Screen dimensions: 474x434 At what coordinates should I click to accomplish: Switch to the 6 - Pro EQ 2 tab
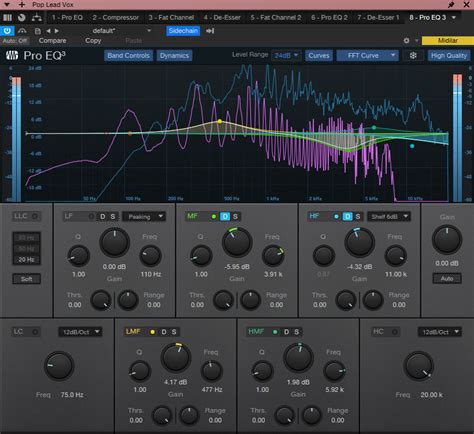pyautogui.click(x=329, y=17)
